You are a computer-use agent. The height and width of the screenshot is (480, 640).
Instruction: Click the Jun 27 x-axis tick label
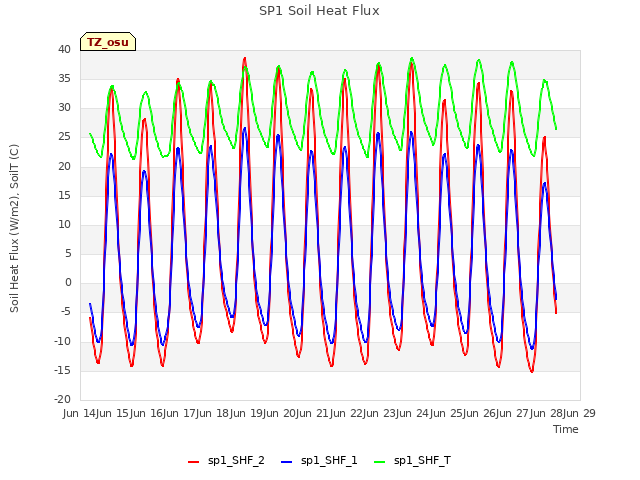point(513,413)
